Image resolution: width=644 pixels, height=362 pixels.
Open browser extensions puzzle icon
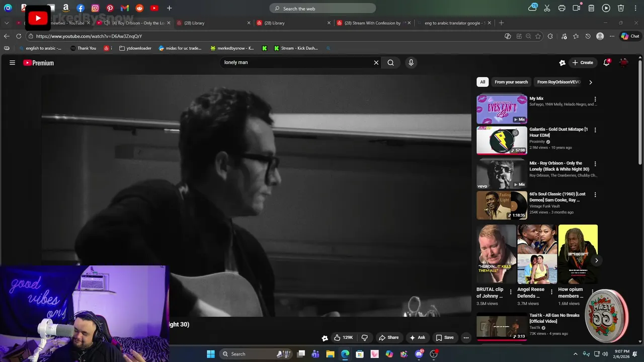point(550,36)
